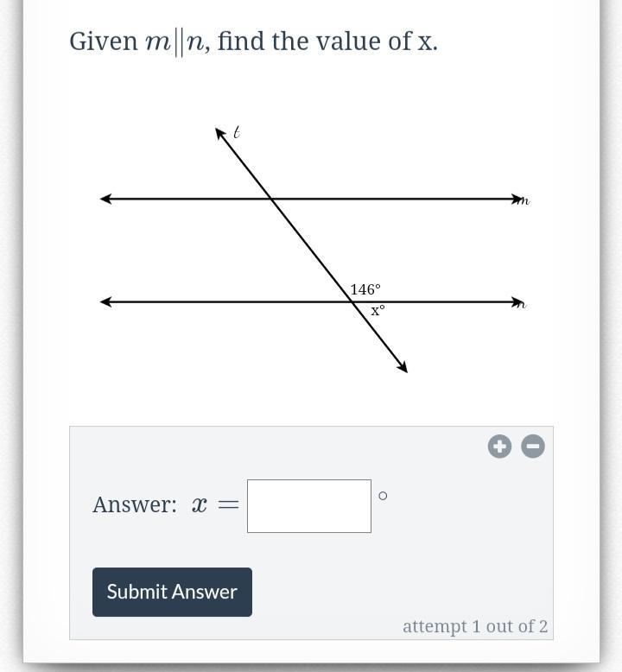
Task: Click the transversal line label t
Action: pyautogui.click(x=236, y=132)
